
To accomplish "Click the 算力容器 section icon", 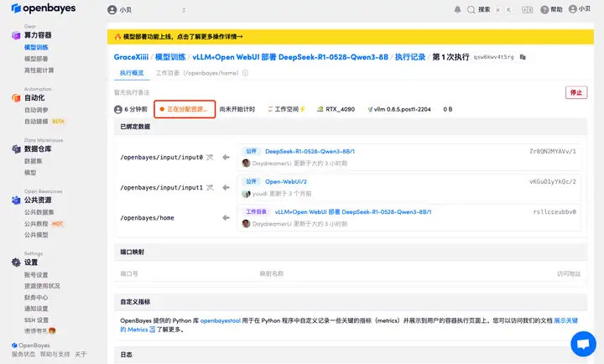I will (x=16, y=35).
